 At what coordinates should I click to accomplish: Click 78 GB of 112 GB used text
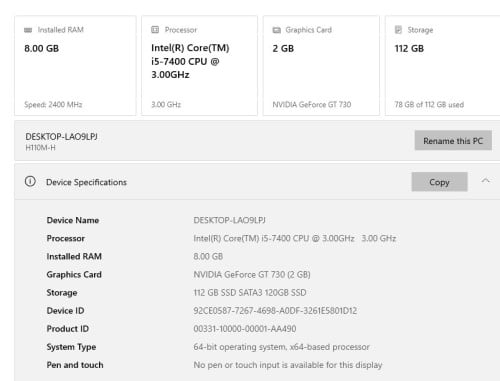[429, 105]
